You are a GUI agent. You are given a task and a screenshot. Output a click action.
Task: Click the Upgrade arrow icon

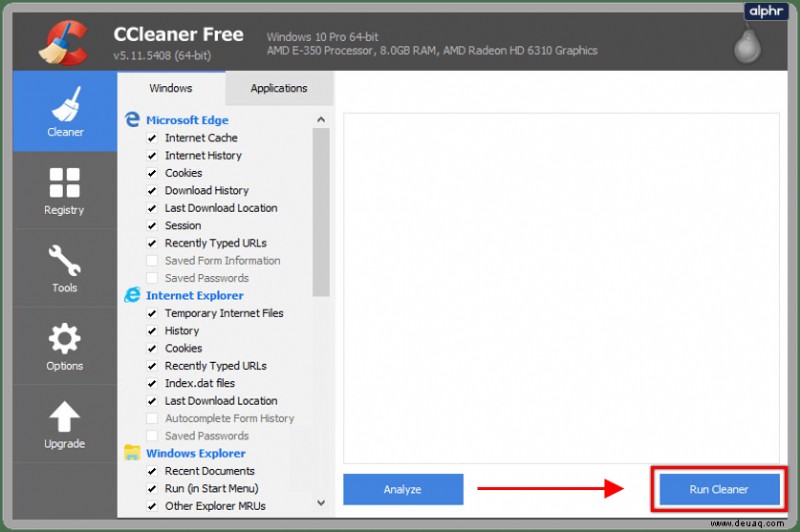64,416
